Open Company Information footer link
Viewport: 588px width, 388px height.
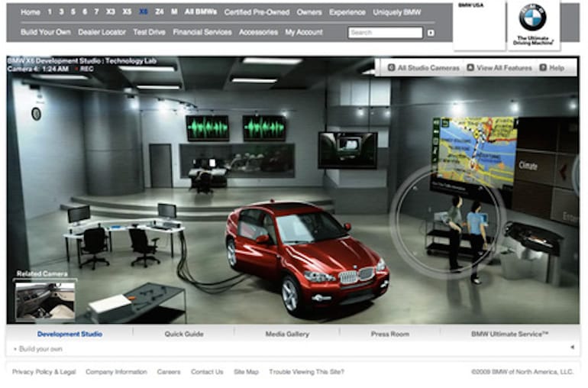(x=116, y=372)
